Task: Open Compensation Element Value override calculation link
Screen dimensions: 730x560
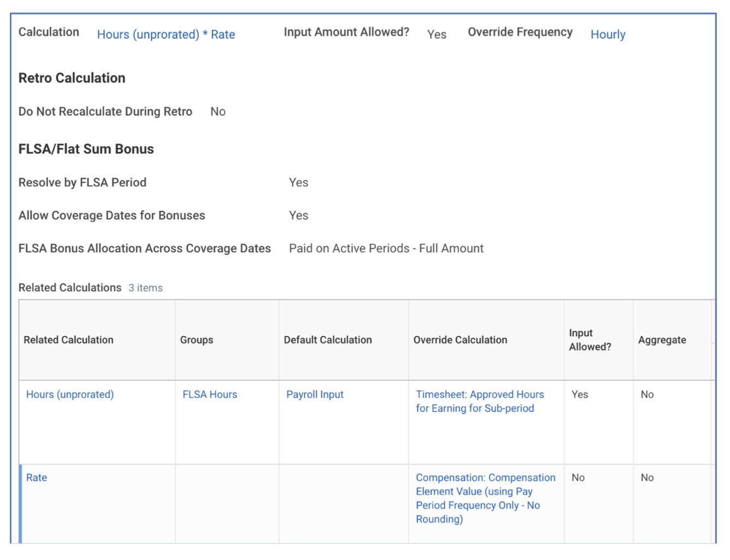Action: (x=486, y=498)
